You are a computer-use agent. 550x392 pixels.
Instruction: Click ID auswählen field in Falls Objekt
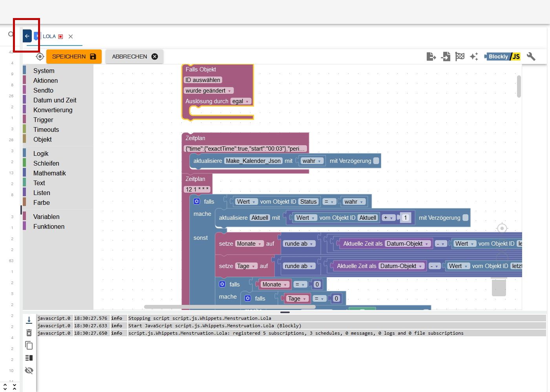(x=203, y=80)
